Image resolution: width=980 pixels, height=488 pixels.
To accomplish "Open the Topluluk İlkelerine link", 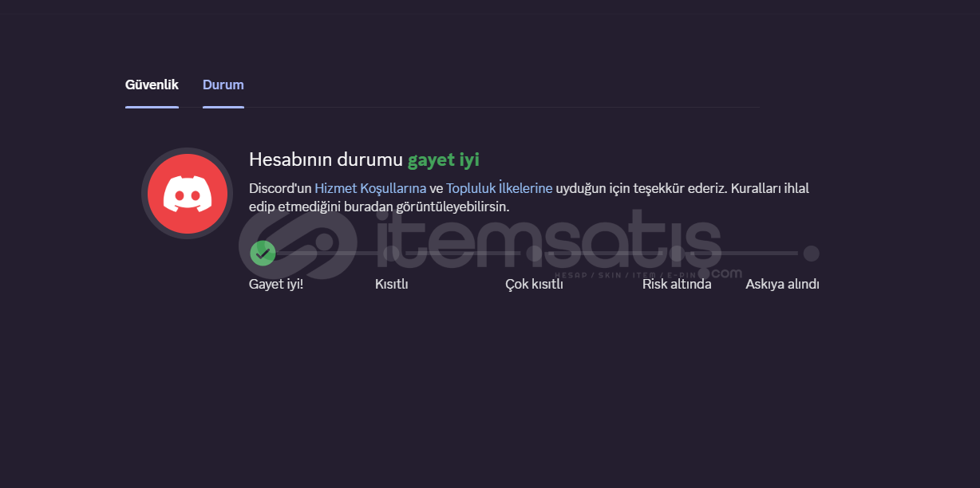I will point(500,188).
